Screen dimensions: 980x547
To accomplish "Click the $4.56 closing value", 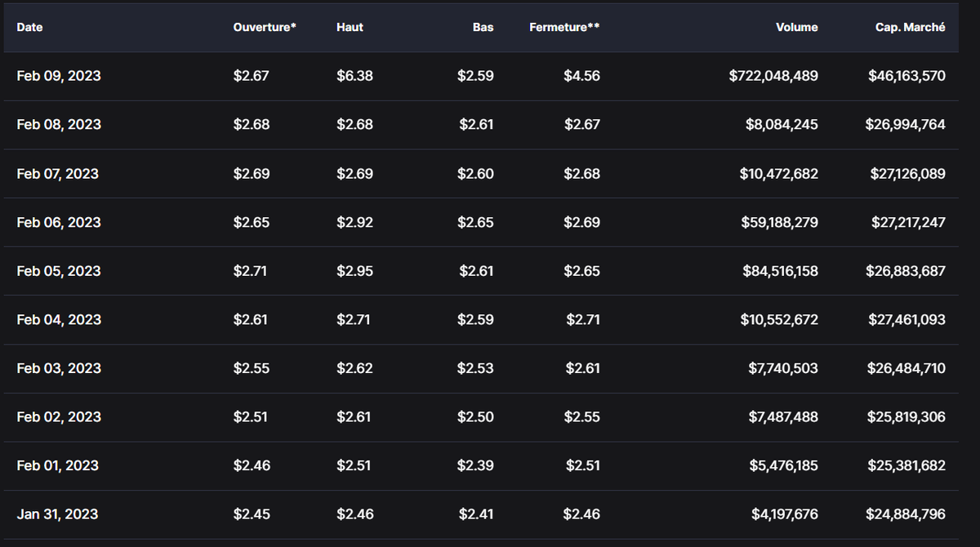I will tap(581, 76).
